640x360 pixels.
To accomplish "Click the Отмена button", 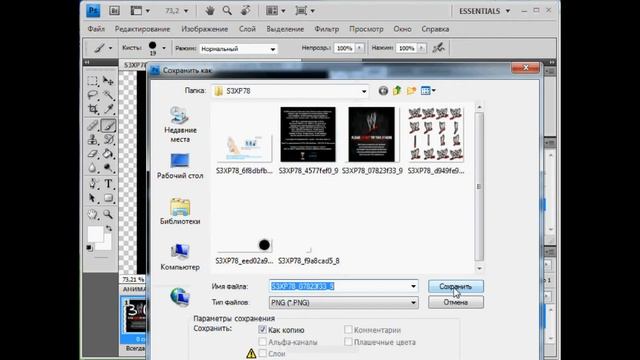I will tap(456, 302).
